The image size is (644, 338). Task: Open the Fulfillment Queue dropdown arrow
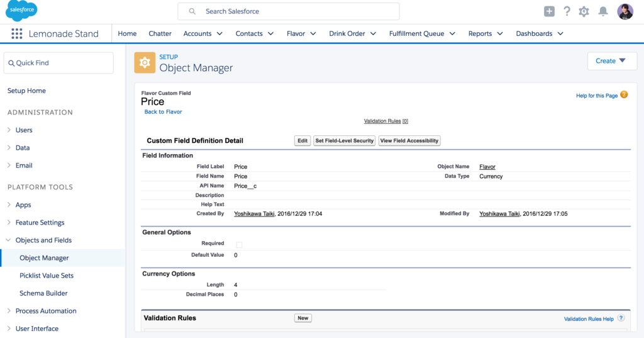pyautogui.click(x=452, y=34)
